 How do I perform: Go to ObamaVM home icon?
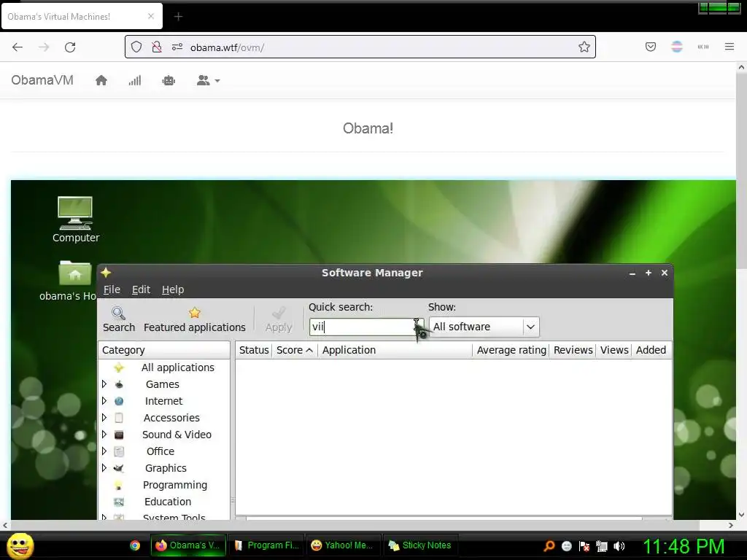[101, 80]
